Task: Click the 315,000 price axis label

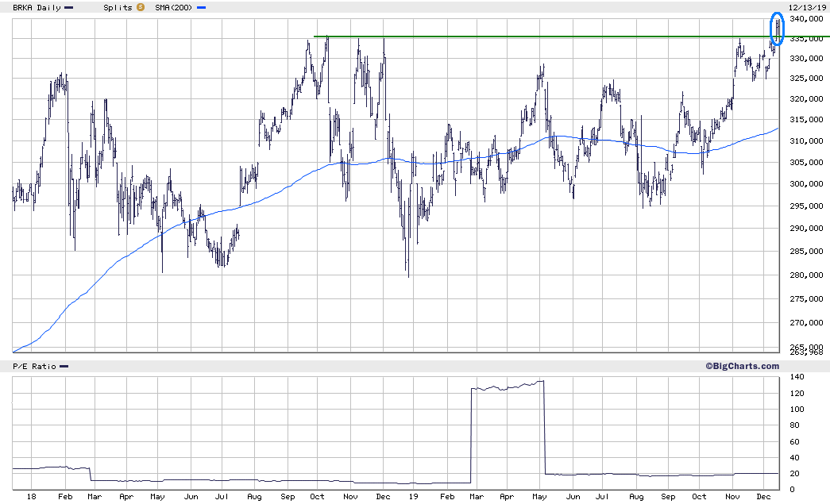Action: point(806,120)
